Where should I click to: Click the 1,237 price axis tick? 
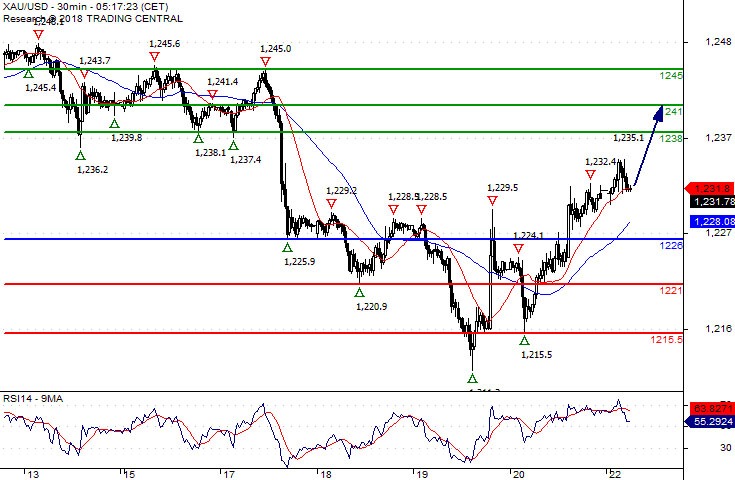click(x=718, y=138)
